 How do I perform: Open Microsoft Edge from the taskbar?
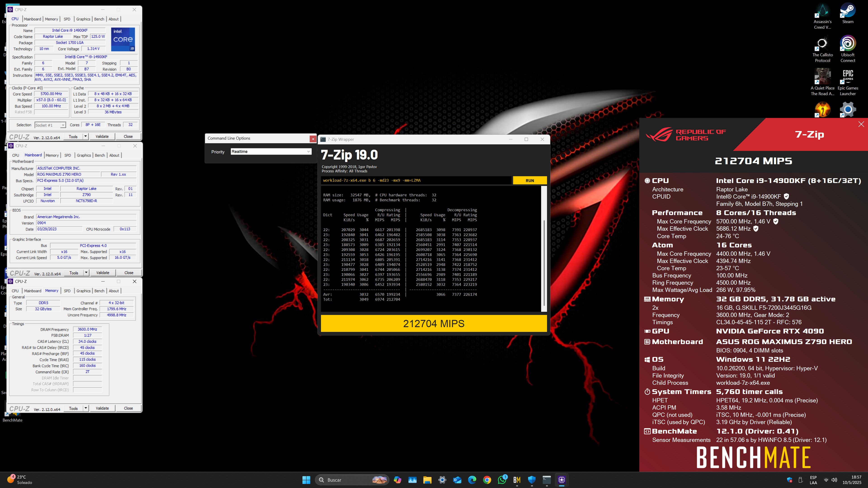tap(472, 480)
